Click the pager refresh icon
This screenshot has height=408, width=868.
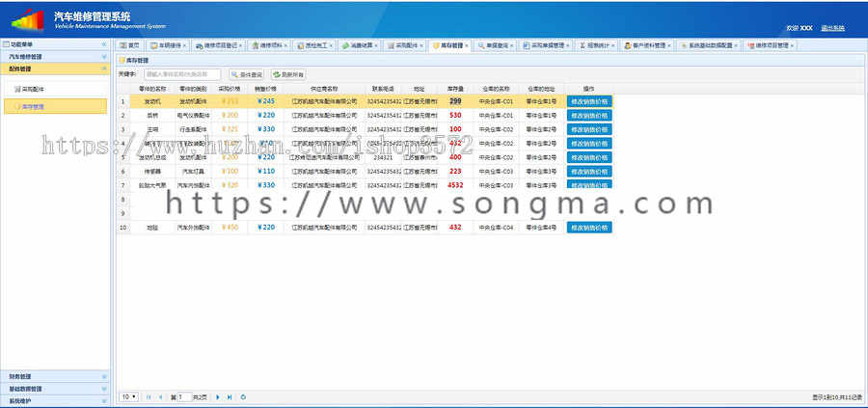(x=244, y=397)
